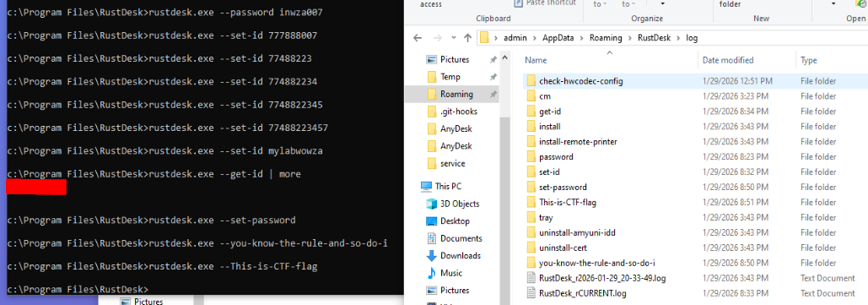Click the forward navigation arrow in Explorer

[437, 38]
